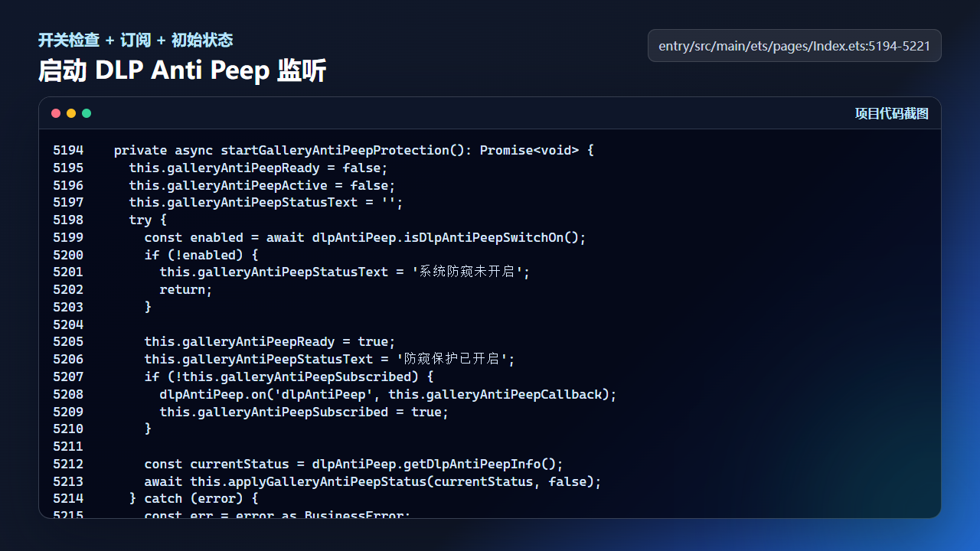Screen dimensions: 980x551
Task: Click the red dot in the code window
Action: coord(56,113)
